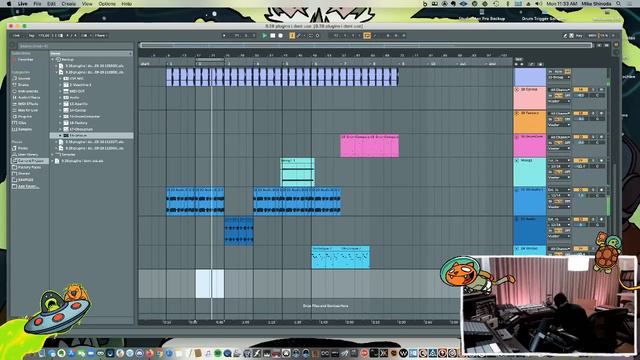Jump to locator marker 1 in scrub area
640x360 pixels.
point(169,64)
